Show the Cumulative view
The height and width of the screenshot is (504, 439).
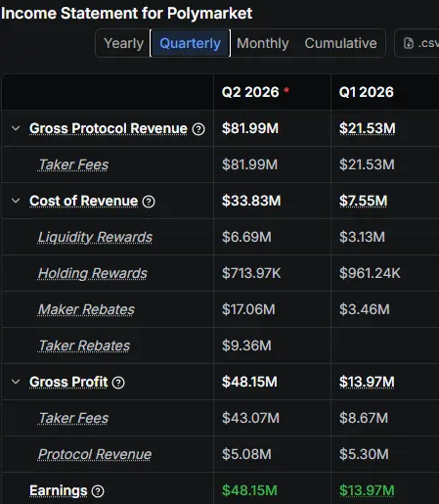point(340,43)
